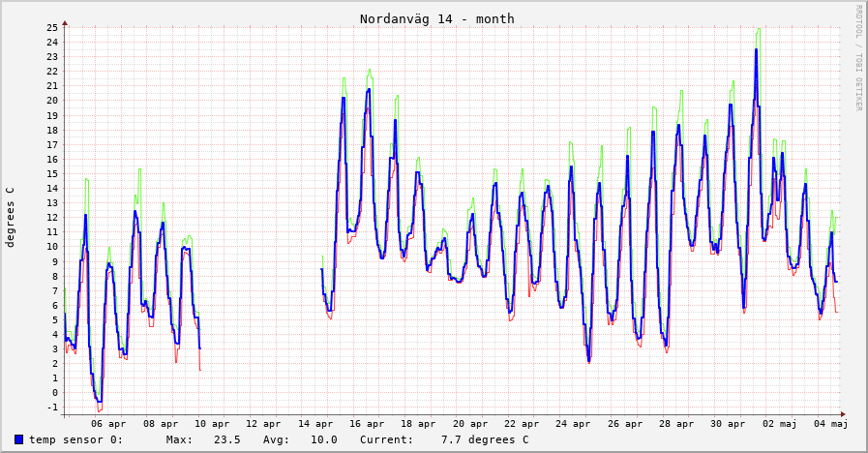Click the Avg value '10.0'

(324, 439)
